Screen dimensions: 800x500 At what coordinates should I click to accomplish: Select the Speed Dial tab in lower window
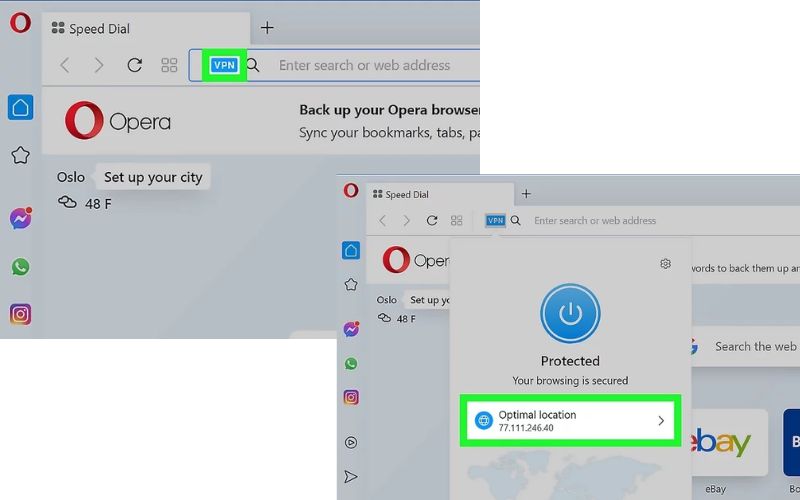[x=440, y=194]
